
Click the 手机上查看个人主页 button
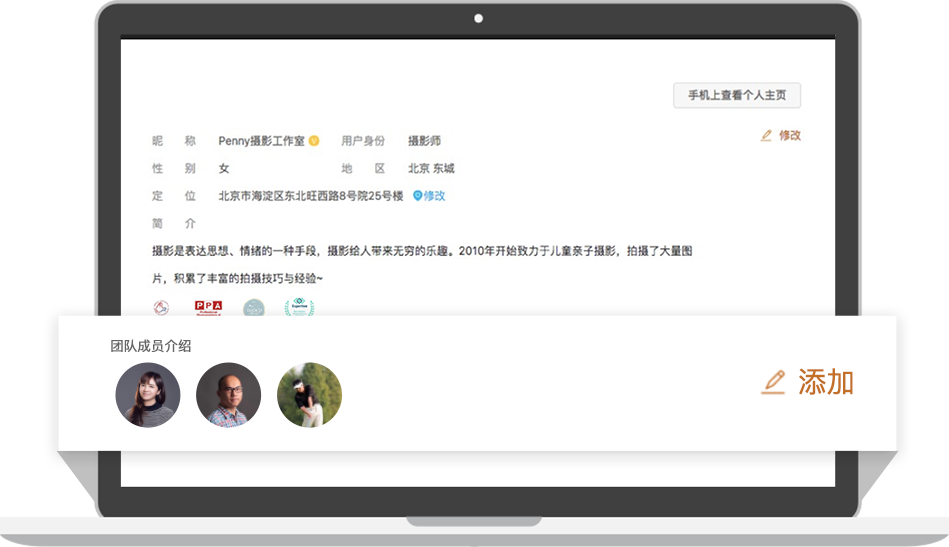click(x=737, y=96)
